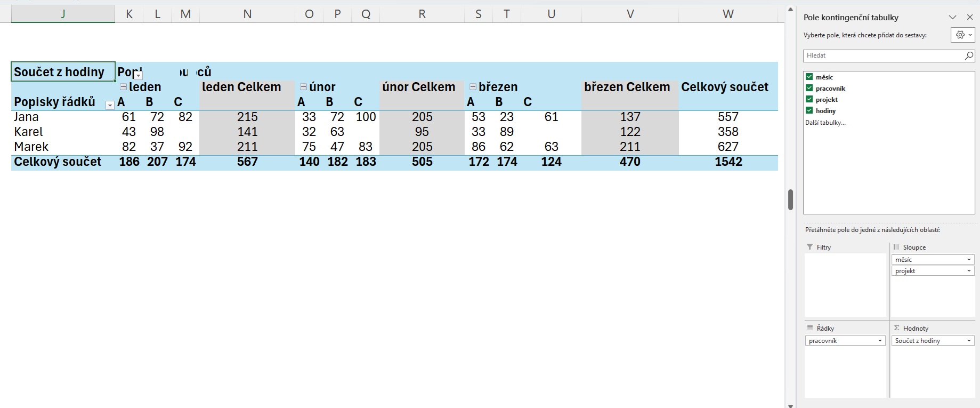980x408 pixels.
Task: Select column W header
Action: click(728, 14)
